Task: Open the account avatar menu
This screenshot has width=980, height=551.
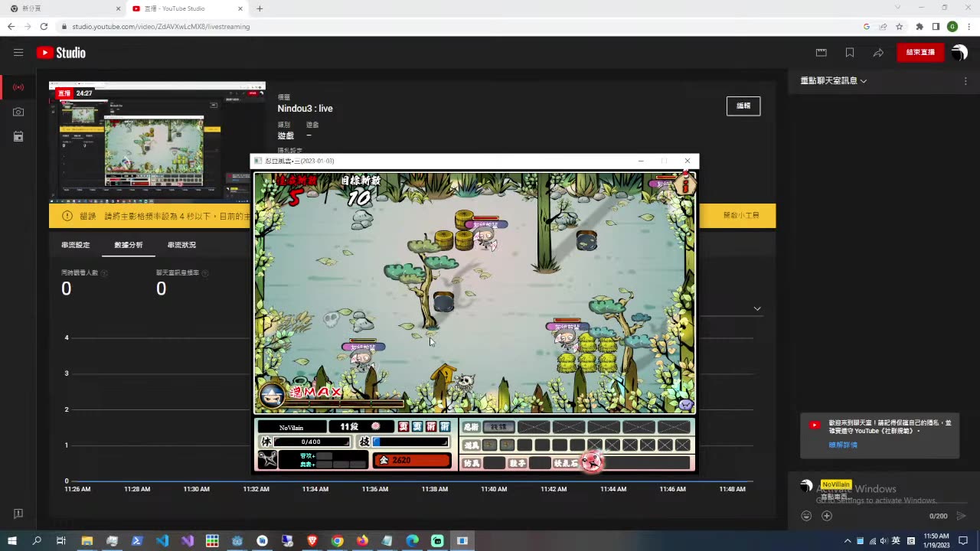Action: click(x=959, y=53)
